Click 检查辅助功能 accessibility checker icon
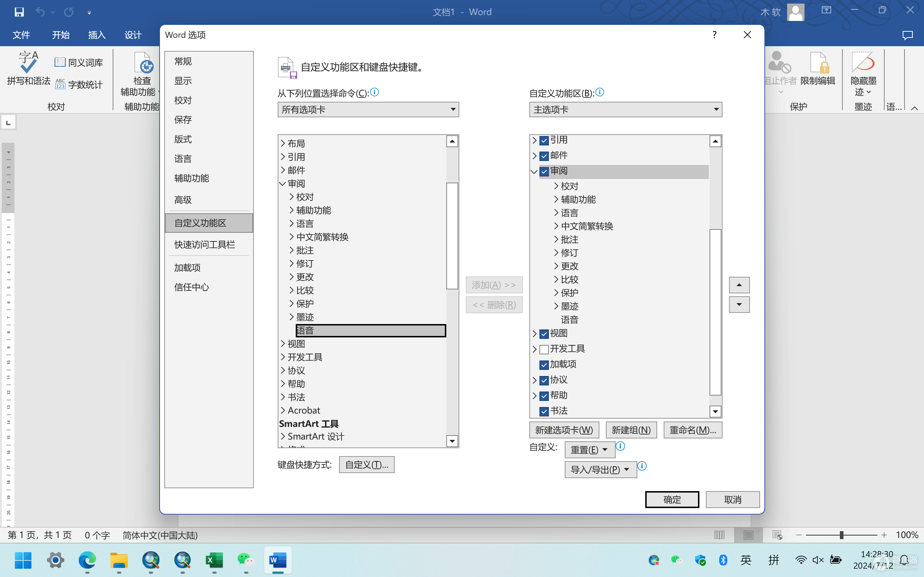This screenshot has width=924, height=577. (144, 62)
